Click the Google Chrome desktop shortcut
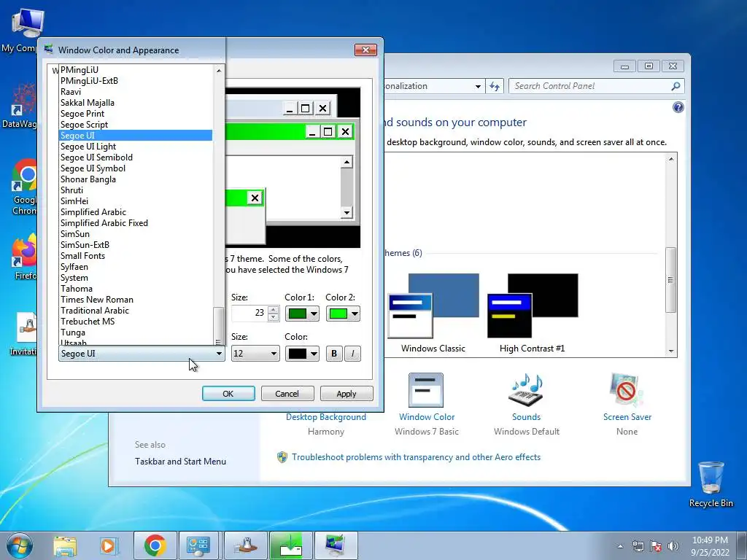The height and width of the screenshot is (560, 747). [x=24, y=187]
